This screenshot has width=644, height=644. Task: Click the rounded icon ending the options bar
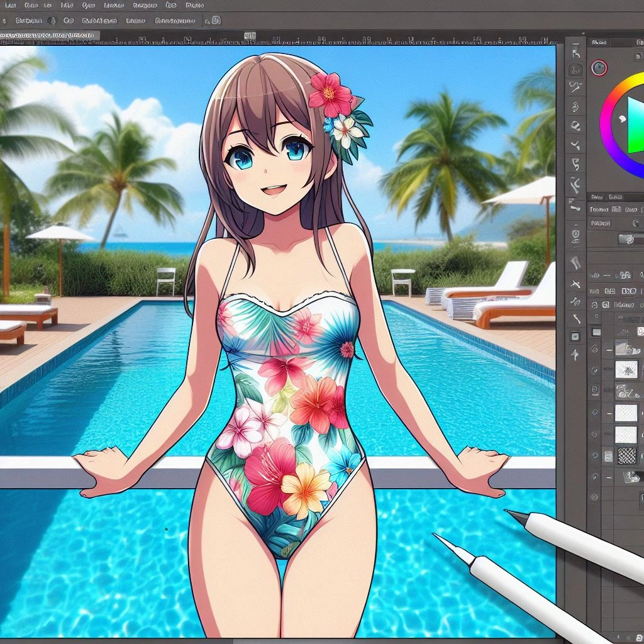[x=216, y=21]
